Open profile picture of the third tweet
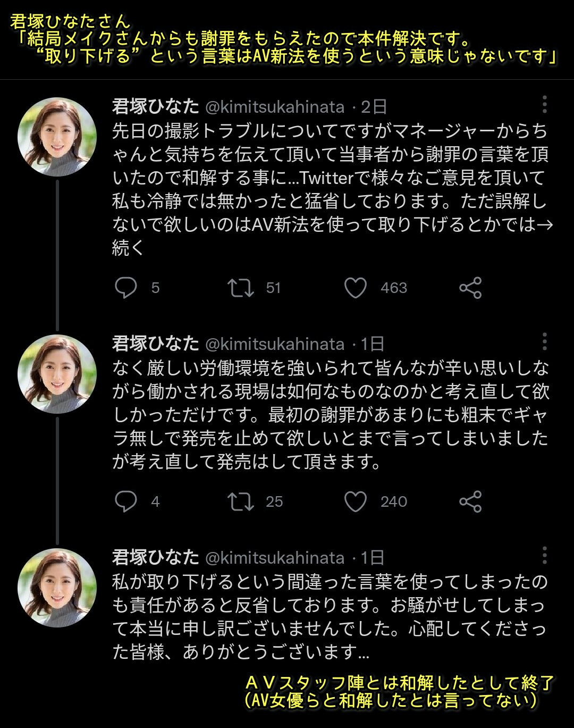 tap(57, 588)
